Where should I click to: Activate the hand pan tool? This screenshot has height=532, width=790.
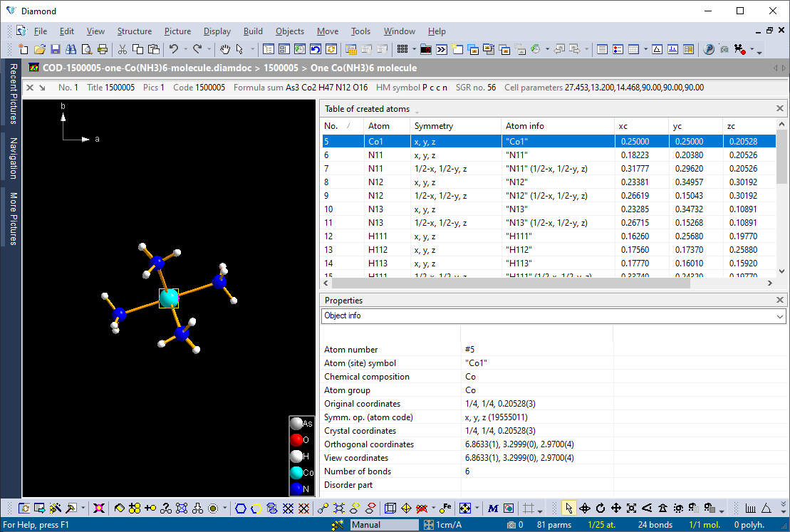click(225, 48)
